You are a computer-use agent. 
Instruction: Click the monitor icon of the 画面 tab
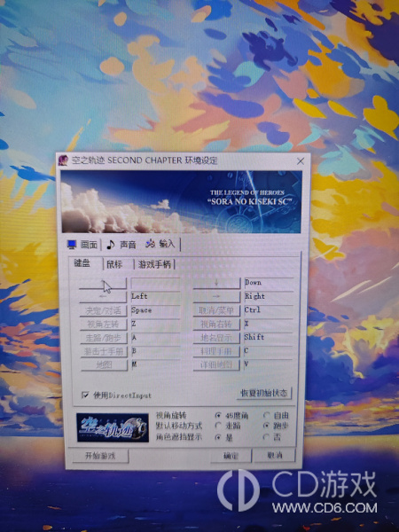tap(72, 245)
